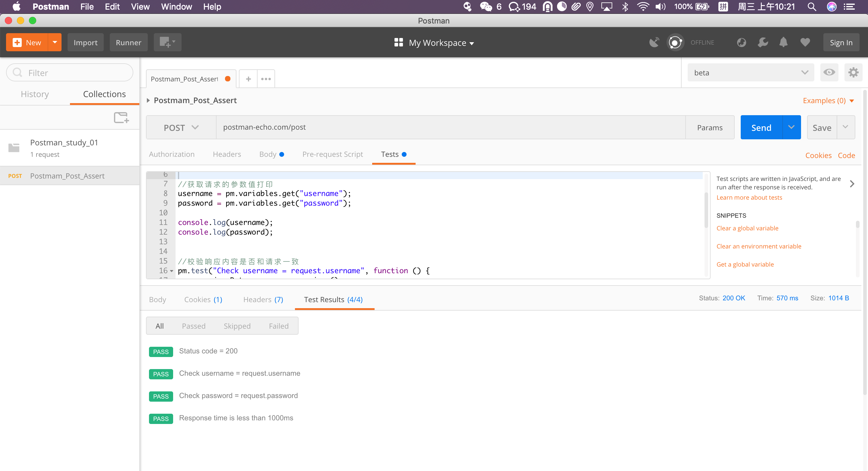The height and width of the screenshot is (471, 868).
Task: Select the All test filter
Action: [159, 326]
